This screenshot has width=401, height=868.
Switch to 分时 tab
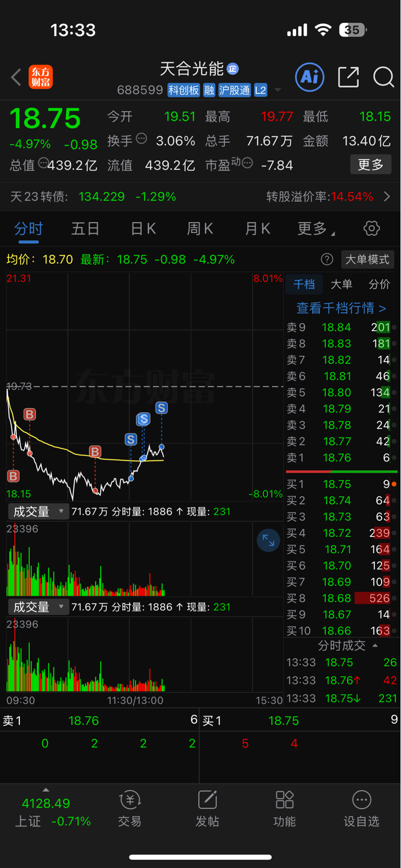29,228
